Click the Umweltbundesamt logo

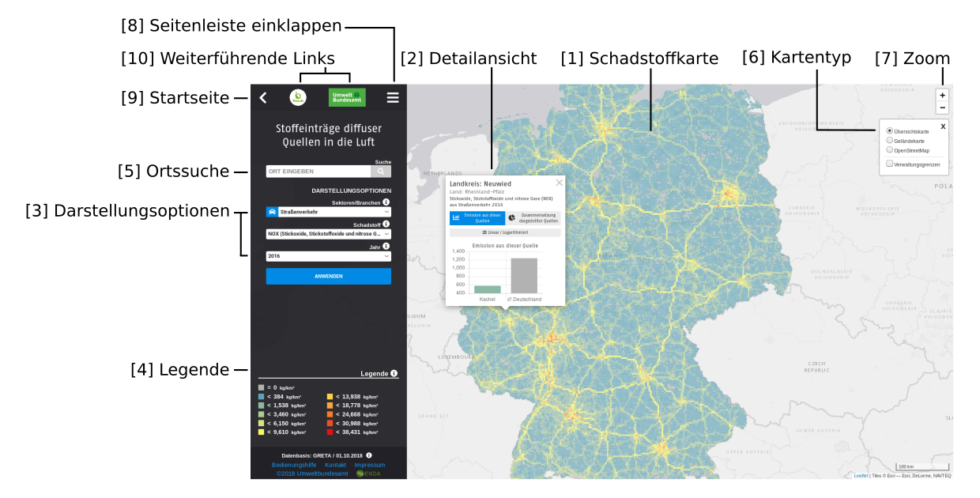[347, 97]
